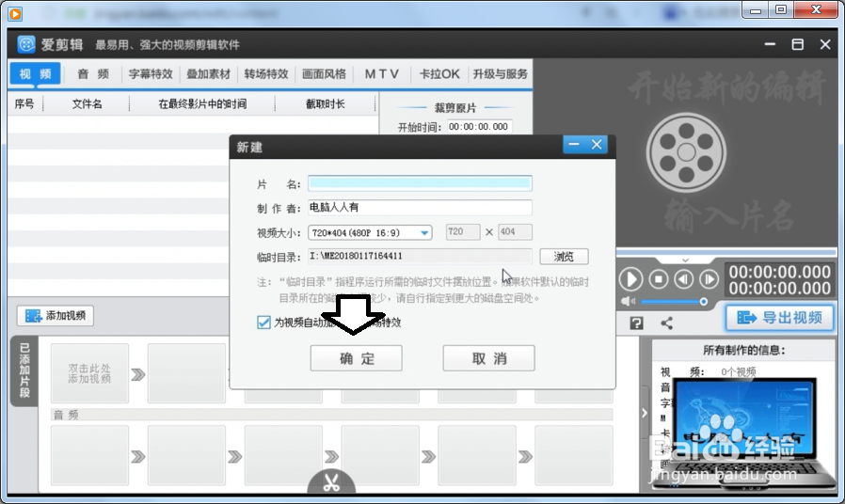Open the 字幕特效 tab
The height and width of the screenshot is (504, 845).
click(x=151, y=73)
